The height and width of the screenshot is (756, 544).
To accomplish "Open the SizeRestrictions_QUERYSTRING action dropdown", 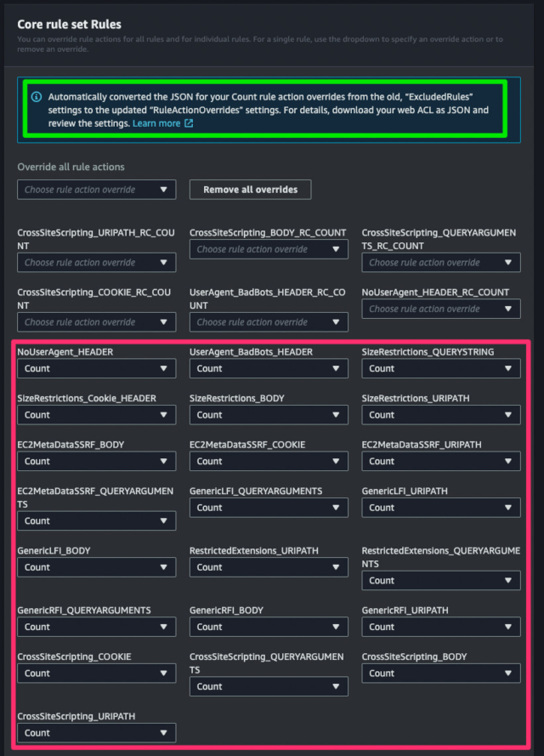I will click(x=440, y=368).
